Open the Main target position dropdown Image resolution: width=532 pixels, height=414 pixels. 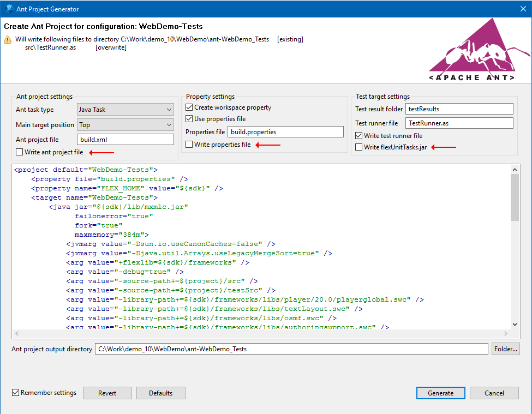[125, 124]
